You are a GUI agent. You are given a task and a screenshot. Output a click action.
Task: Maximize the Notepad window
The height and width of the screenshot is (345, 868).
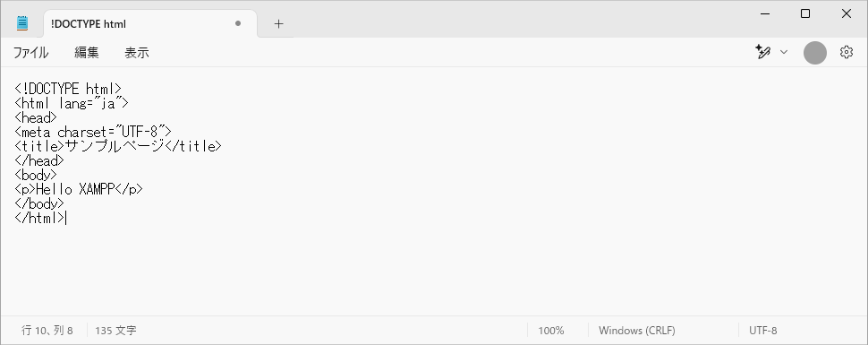805,13
